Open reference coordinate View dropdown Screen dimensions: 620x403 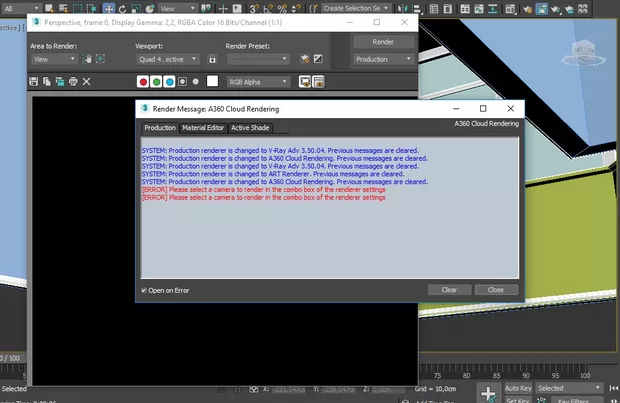click(178, 8)
